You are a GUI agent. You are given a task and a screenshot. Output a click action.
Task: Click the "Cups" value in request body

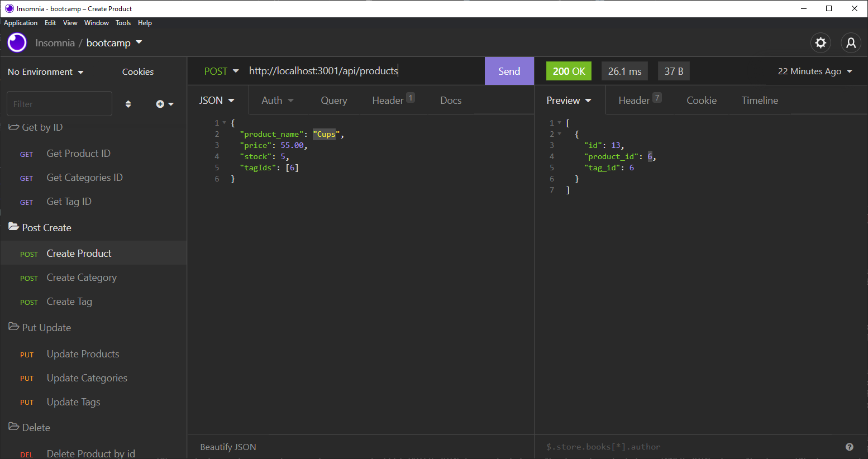pyautogui.click(x=326, y=134)
